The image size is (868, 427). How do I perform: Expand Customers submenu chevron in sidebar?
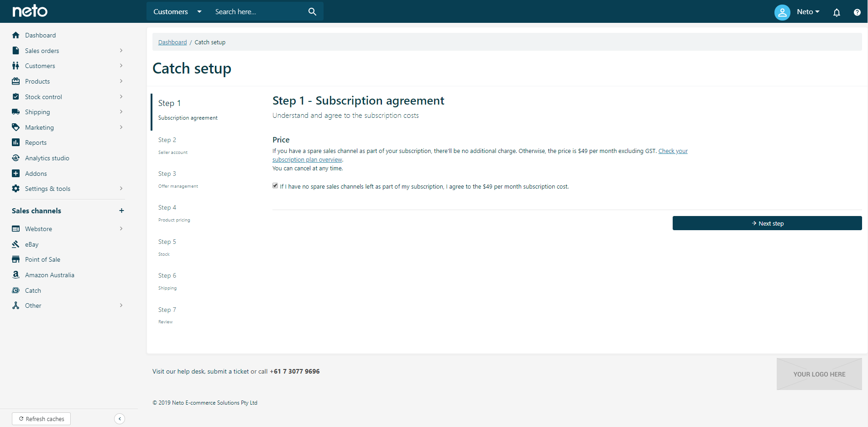[x=121, y=66]
